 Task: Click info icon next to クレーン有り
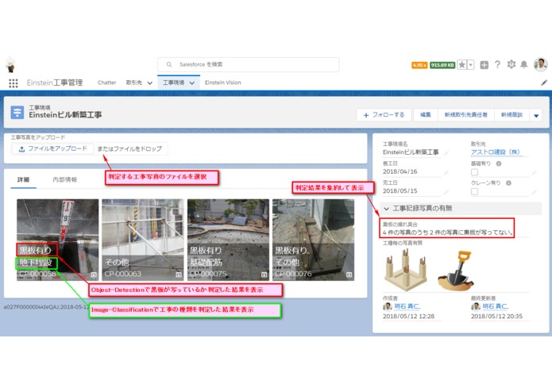point(508,183)
